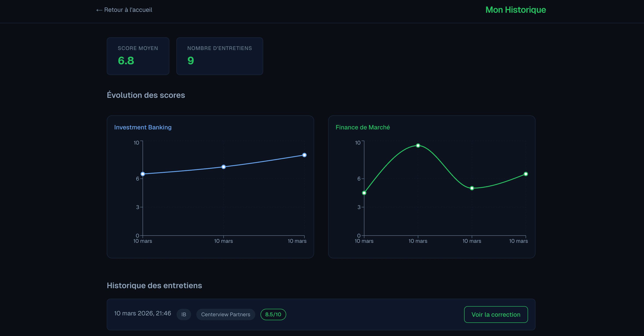Image resolution: width=644 pixels, height=336 pixels.
Task: Open the Nombre d'entretiens stat card
Action: (219, 56)
